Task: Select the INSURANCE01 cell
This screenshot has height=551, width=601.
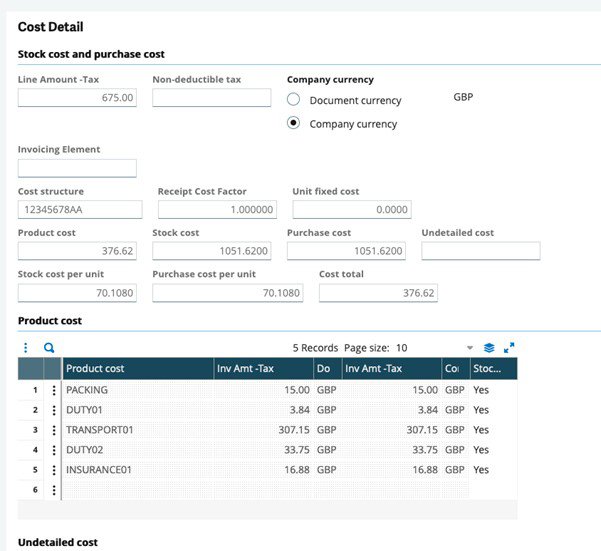Action: point(138,470)
